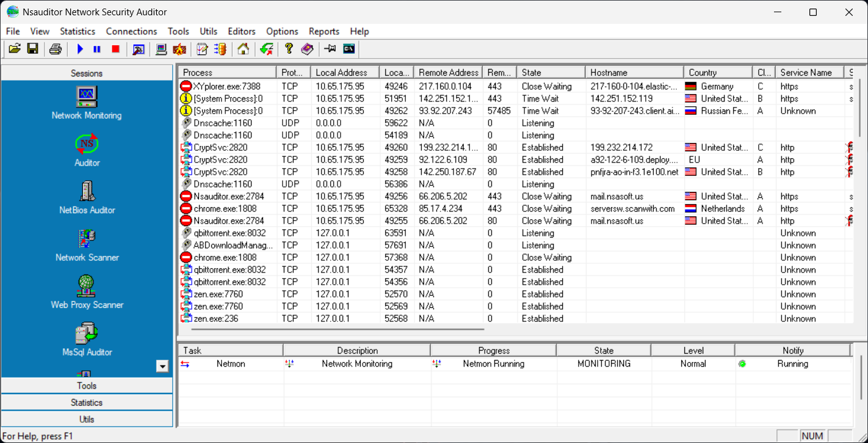Select the XYplorer.exe:7388 connection row

tap(515, 86)
